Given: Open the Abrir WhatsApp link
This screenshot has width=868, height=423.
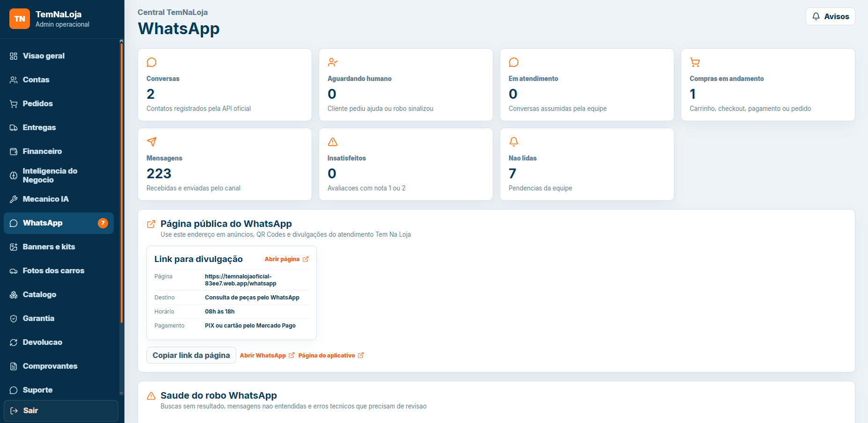Looking at the screenshot, I should click(x=267, y=356).
